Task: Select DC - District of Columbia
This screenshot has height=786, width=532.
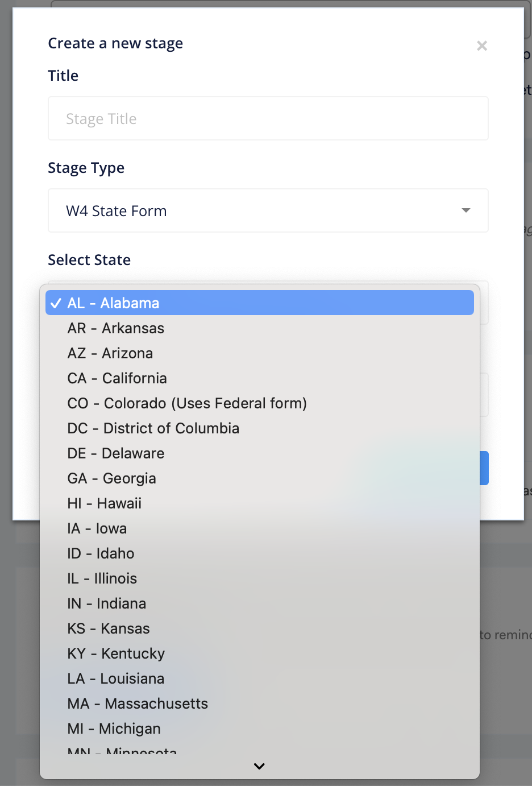Action: pyautogui.click(x=153, y=428)
